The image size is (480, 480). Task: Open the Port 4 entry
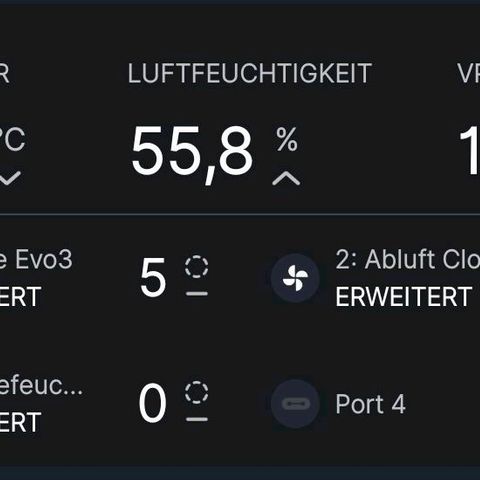coord(370,404)
